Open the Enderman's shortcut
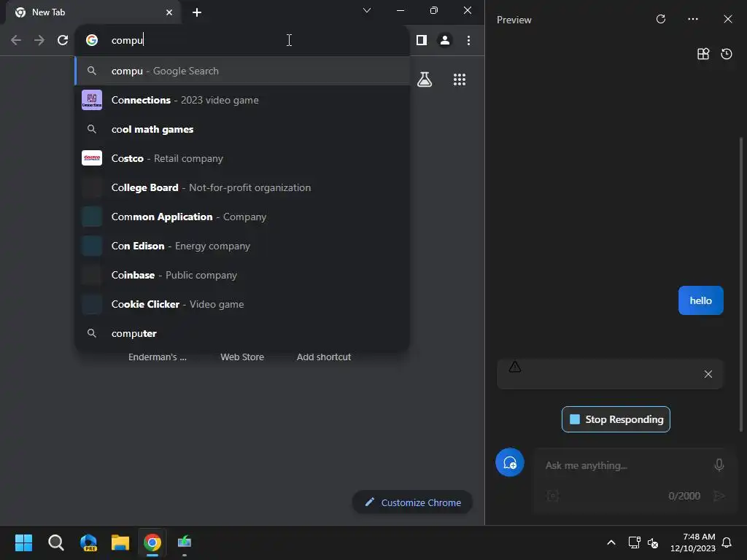 coord(158,357)
